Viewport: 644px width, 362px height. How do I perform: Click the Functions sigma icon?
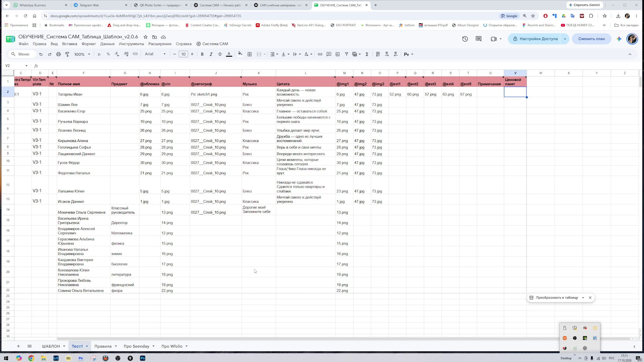pos(367,54)
